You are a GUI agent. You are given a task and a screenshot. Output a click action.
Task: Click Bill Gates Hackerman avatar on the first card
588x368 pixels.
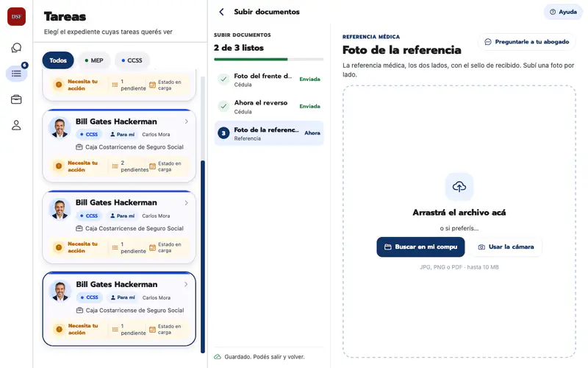[x=60, y=127]
